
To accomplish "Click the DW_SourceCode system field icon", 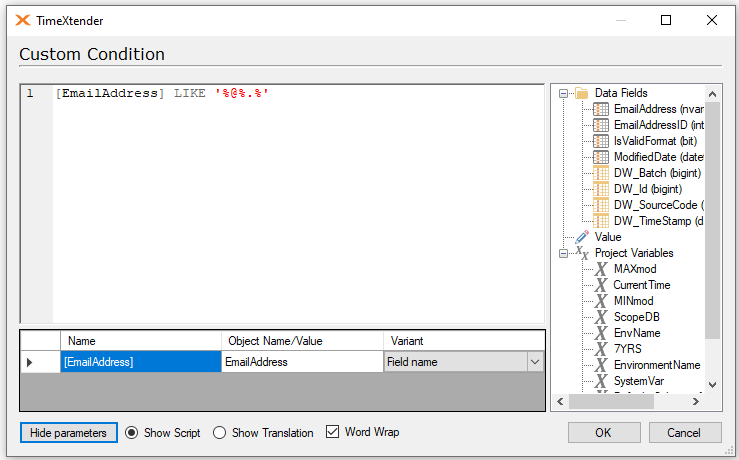I will (600, 205).
